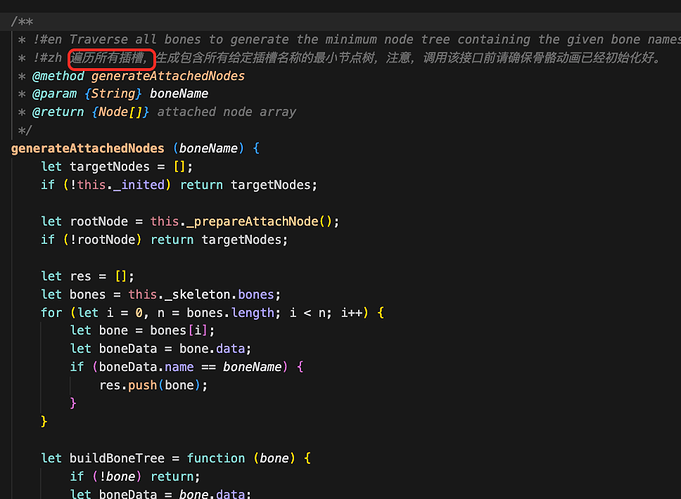681x499 pixels.
Task: Click 'let res = [];' line
Action: pyautogui.click(x=87, y=276)
